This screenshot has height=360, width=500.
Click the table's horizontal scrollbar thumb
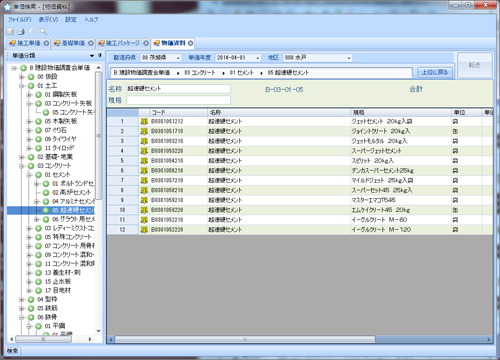245,340
